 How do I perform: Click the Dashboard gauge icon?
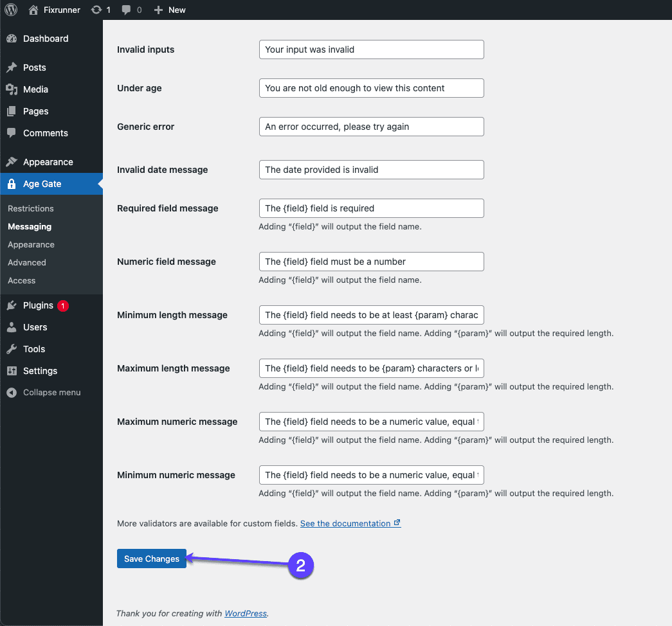point(12,39)
